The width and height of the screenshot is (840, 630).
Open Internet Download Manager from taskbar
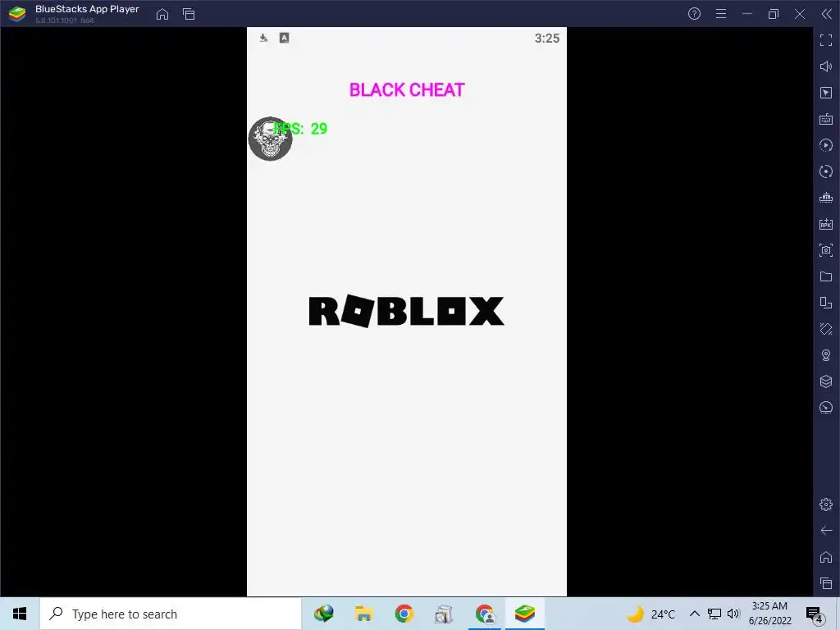pyautogui.click(x=323, y=614)
